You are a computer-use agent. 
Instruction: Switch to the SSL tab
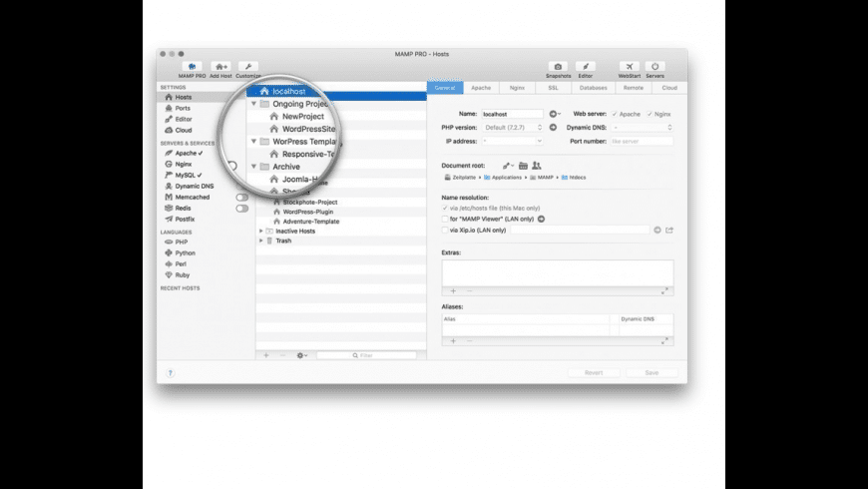pyautogui.click(x=553, y=88)
